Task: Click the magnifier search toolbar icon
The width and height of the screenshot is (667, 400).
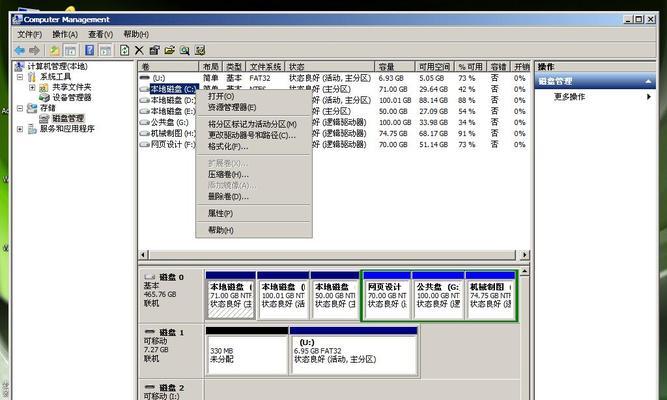Action: [x=185, y=50]
